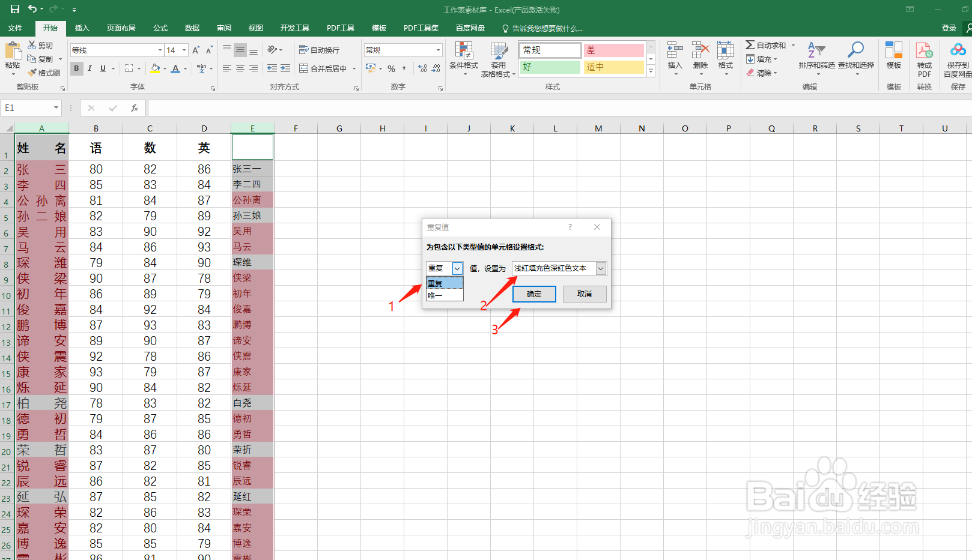Click the Save to Baidu Netdisk icon
The image size is (972, 560).
(958, 50)
